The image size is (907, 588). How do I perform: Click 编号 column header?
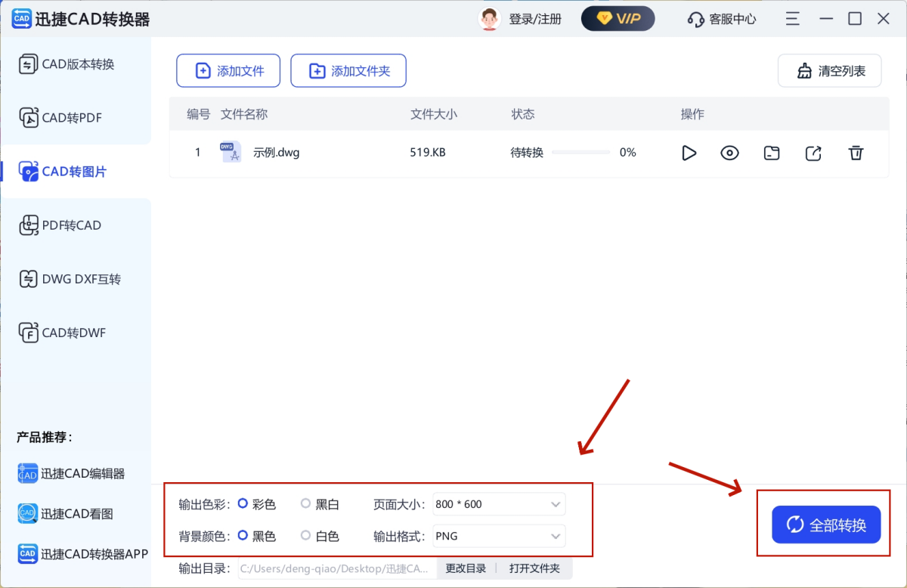[x=199, y=114]
